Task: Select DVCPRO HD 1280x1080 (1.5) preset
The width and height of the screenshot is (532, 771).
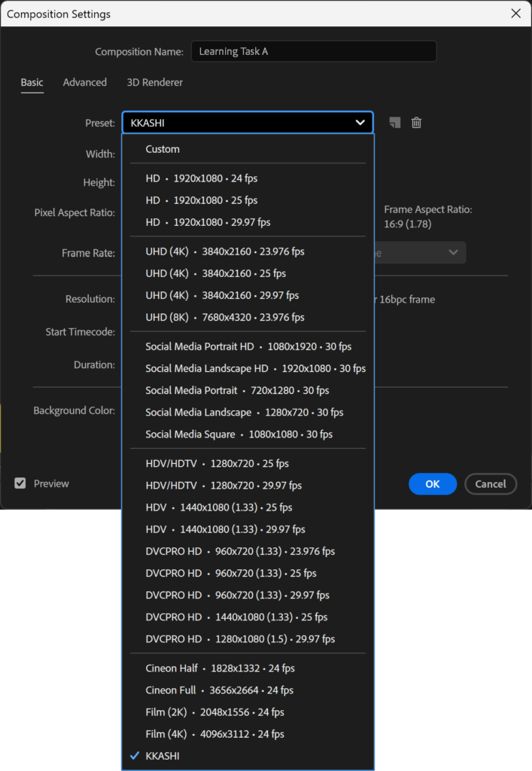Action: point(240,638)
